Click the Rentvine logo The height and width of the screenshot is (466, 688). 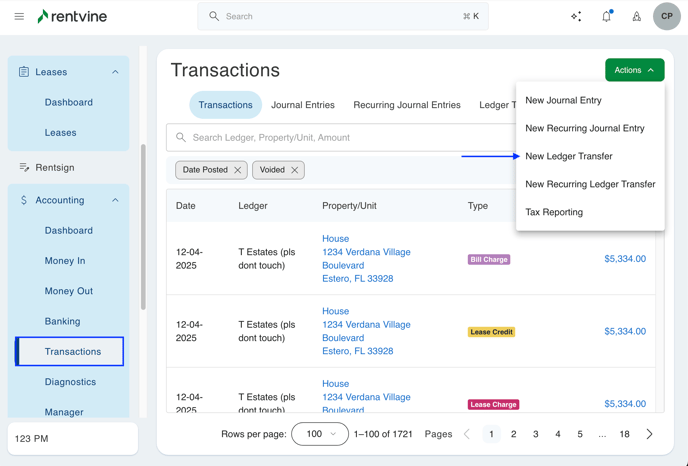(72, 16)
